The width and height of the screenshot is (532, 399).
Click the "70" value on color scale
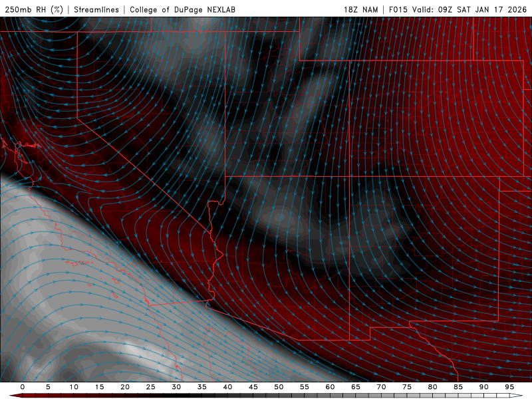[x=381, y=387]
